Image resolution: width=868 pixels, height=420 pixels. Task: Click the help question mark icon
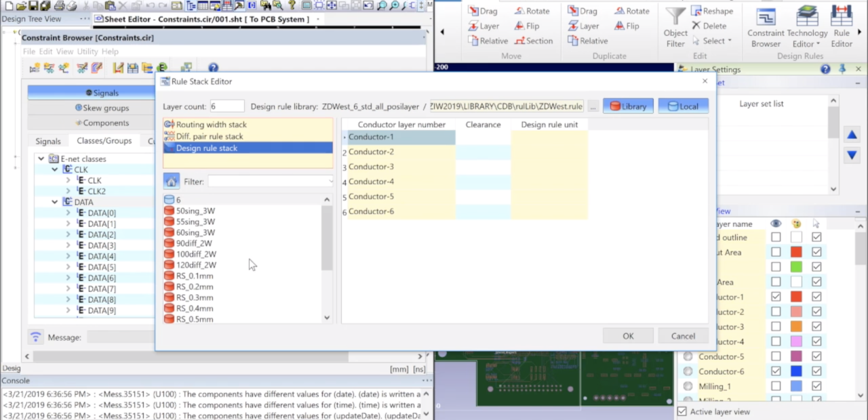(213, 68)
